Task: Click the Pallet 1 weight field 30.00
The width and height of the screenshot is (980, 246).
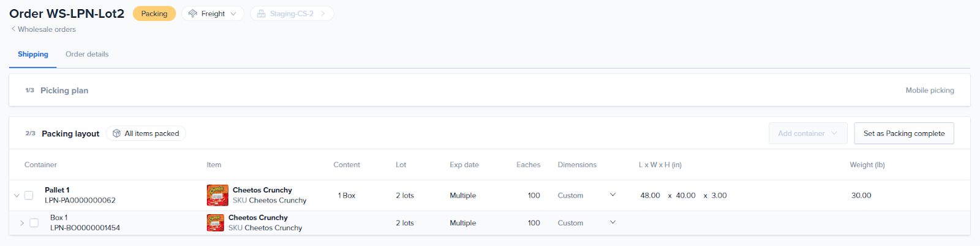Action: click(x=861, y=196)
